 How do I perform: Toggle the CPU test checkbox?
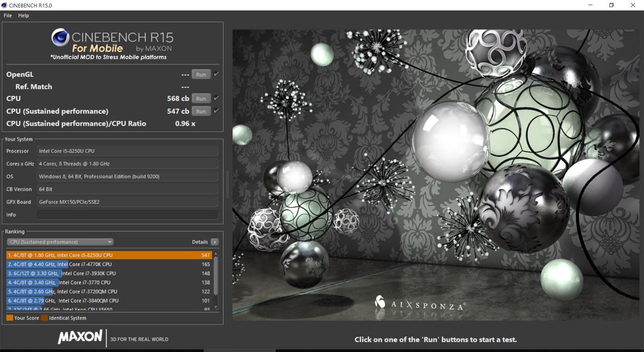(216, 98)
